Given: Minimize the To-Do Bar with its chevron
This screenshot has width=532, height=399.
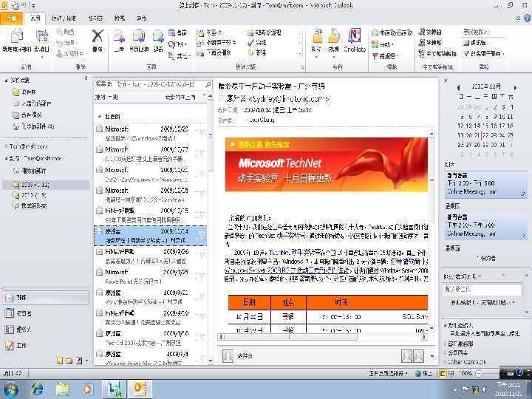Looking at the screenshot, I should click(x=446, y=81).
